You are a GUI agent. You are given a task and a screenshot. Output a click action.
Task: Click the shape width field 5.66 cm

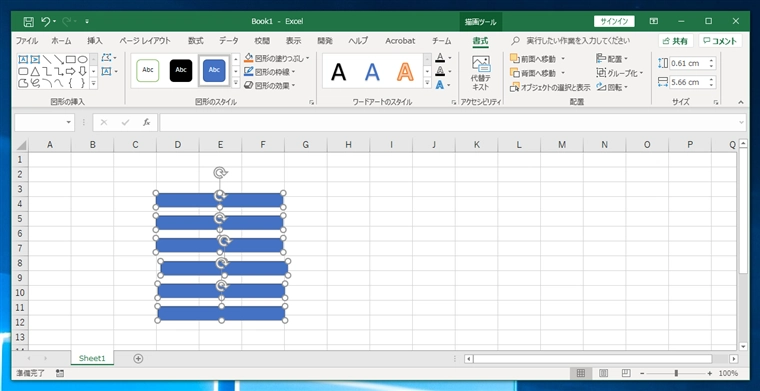688,82
